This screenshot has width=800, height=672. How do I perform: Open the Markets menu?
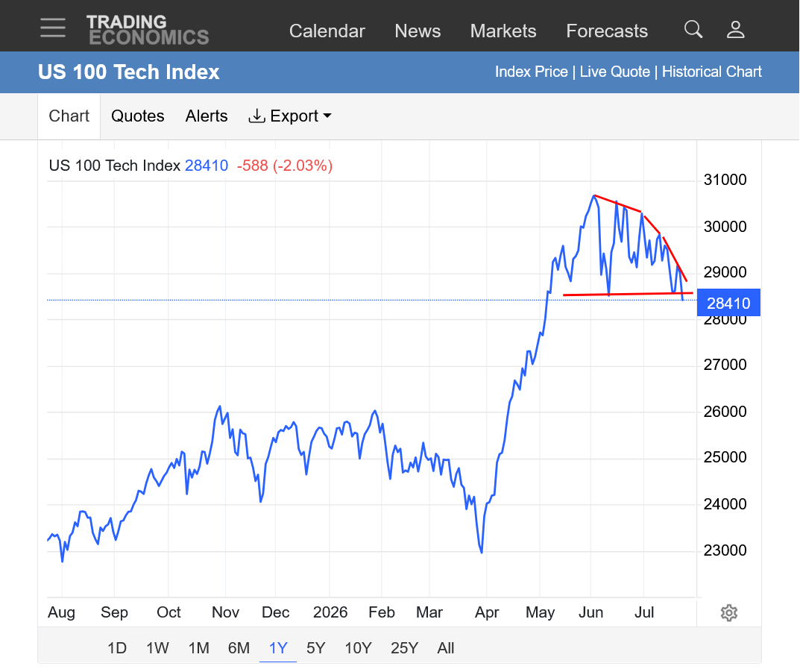pos(503,31)
